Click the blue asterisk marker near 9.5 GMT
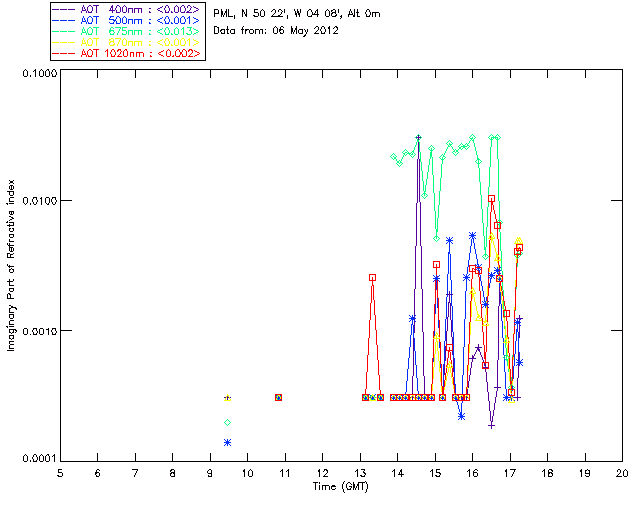This screenshot has width=640, height=512. tap(228, 442)
